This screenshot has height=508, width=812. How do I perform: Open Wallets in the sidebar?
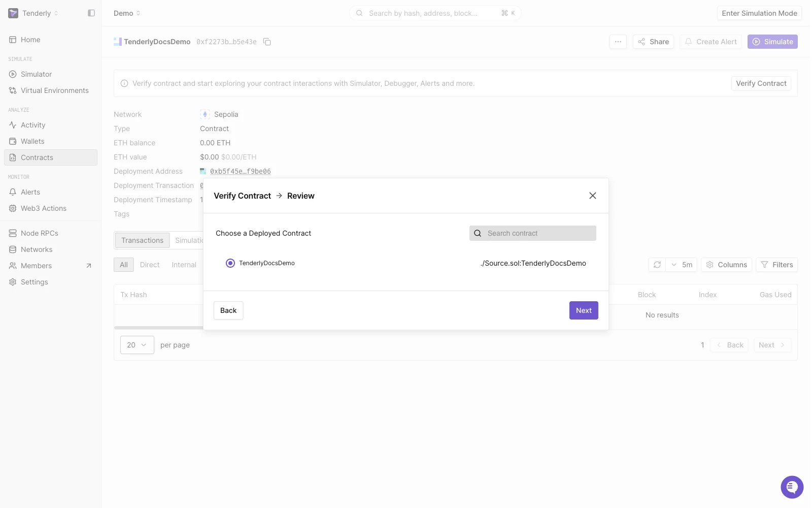pyautogui.click(x=51, y=141)
